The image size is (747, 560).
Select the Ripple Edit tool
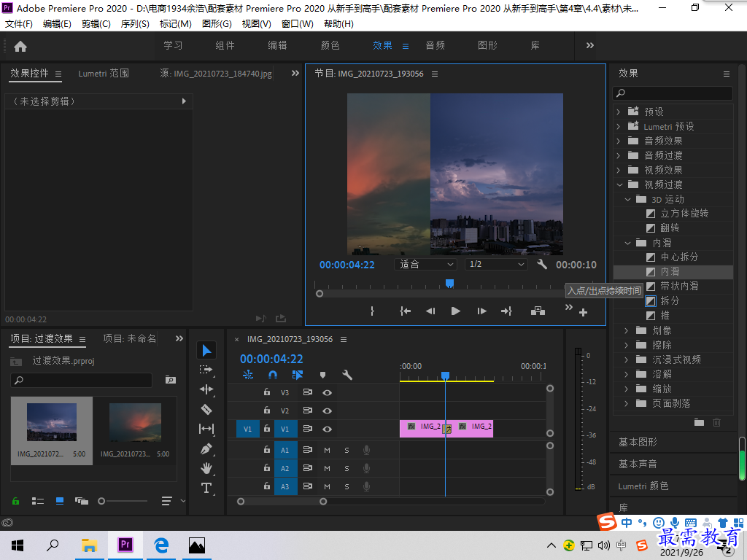pos(206,389)
